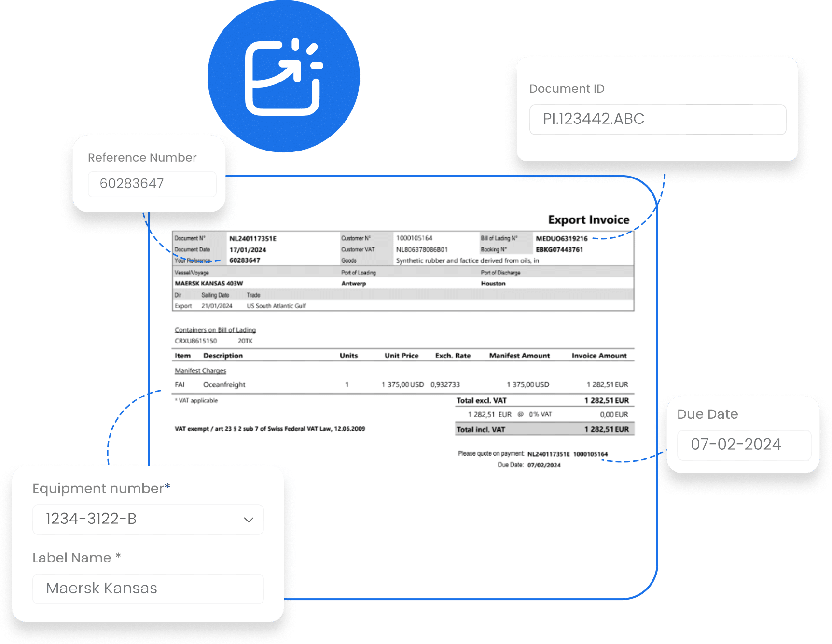Click goods description Synthetic rubber and factice
This screenshot has height=644, width=832.
click(467, 260)
